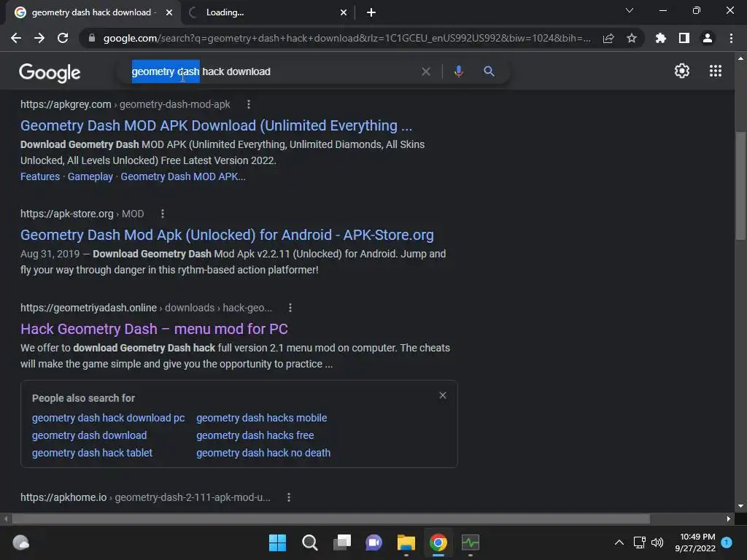Click the horizontal page scrollbar thumb
The height and width of the screenshot is (560, 747).
[x=330, y=518]
